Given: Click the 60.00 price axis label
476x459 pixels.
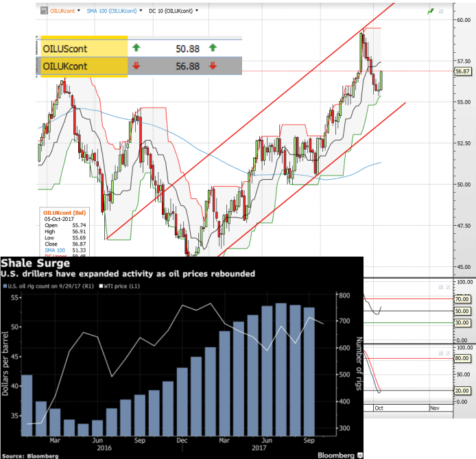Looking at the screenshot, I should coord(464,20).
